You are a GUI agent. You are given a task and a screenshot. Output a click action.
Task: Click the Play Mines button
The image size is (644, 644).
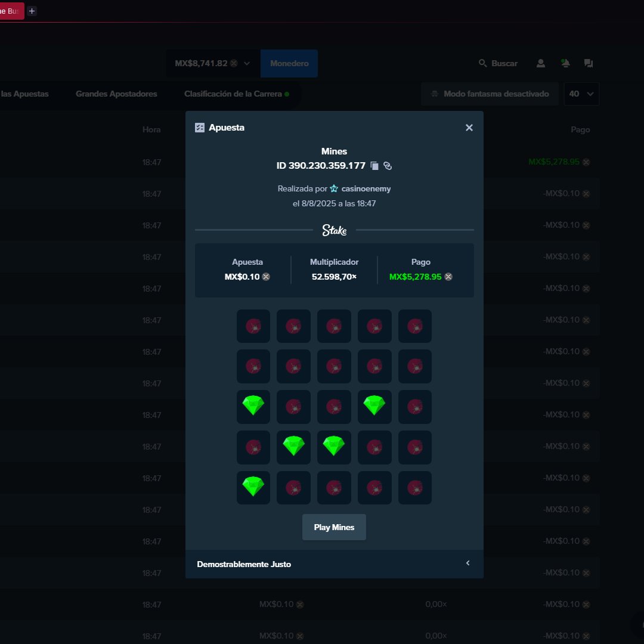pos(334,527)
